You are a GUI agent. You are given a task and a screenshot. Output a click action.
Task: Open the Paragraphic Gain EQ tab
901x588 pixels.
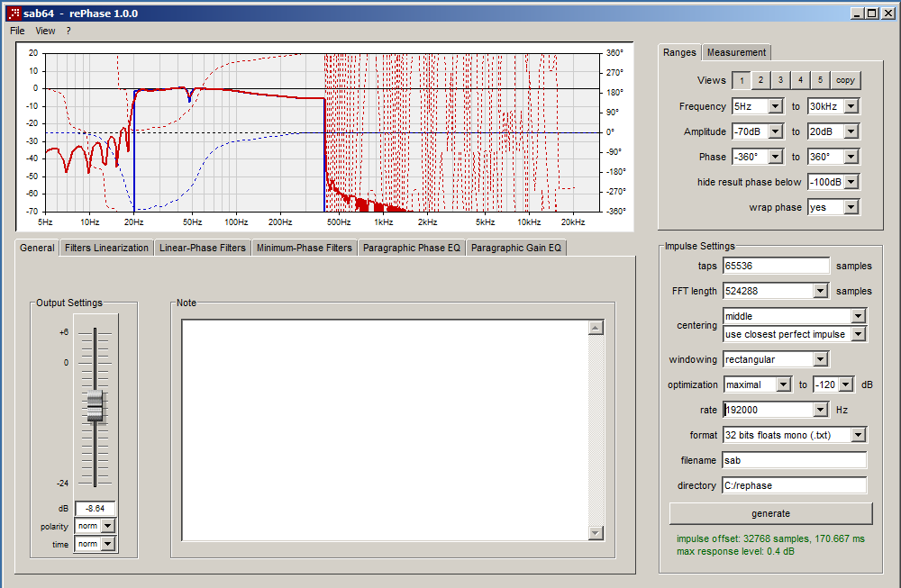515,248
